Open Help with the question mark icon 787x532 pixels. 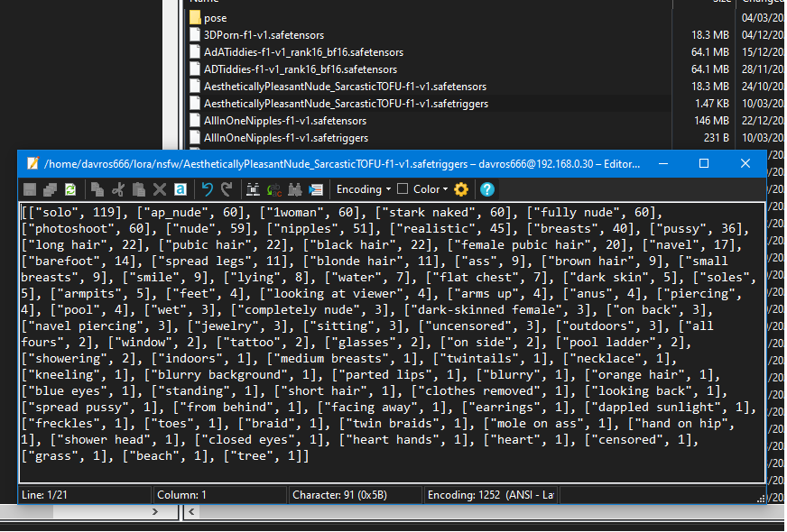(487, 189)
